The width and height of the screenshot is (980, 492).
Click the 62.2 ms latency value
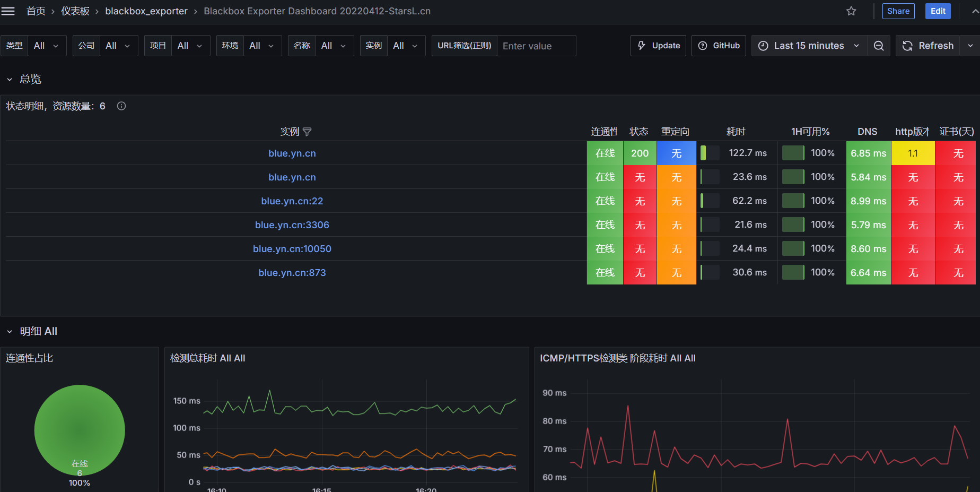[x=749, y=201]
